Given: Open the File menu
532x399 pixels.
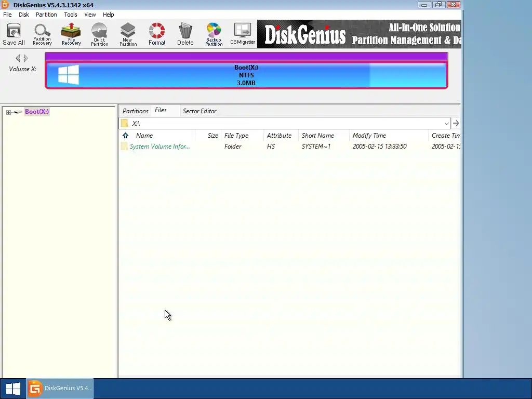Looking at the screenshot, I should 7,15.
